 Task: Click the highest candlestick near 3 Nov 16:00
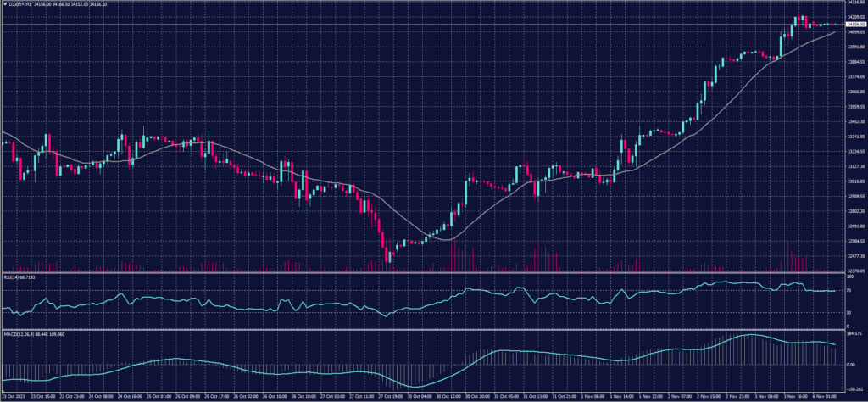point(798,18)
